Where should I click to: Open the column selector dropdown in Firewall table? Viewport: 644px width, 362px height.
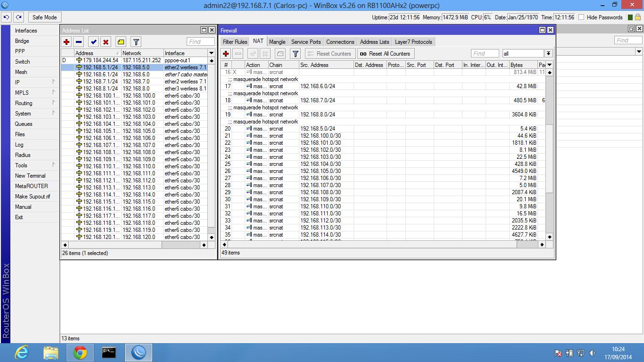coord(549,65)
